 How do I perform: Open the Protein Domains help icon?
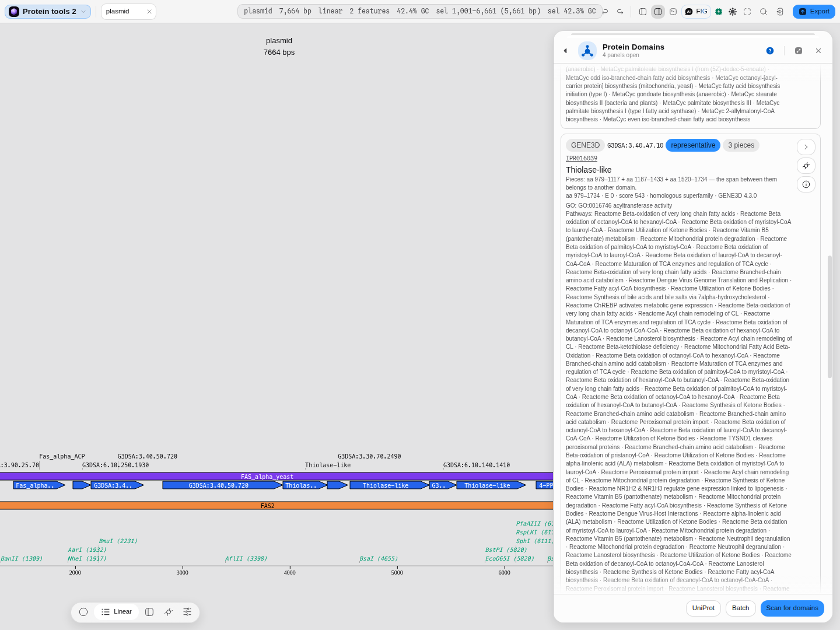click(770, 51)
